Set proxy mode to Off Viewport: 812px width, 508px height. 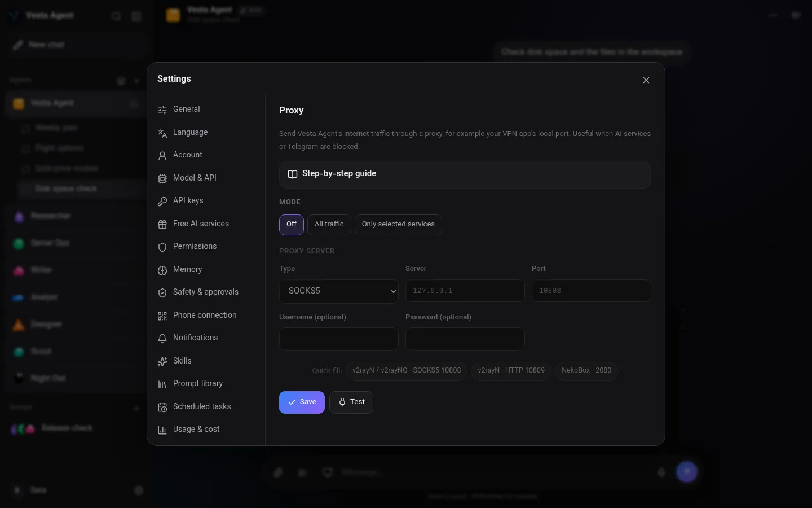click(292, 225)
